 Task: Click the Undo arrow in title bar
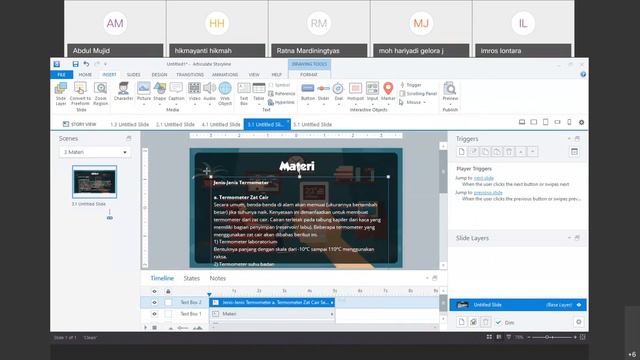coord(86,64)
